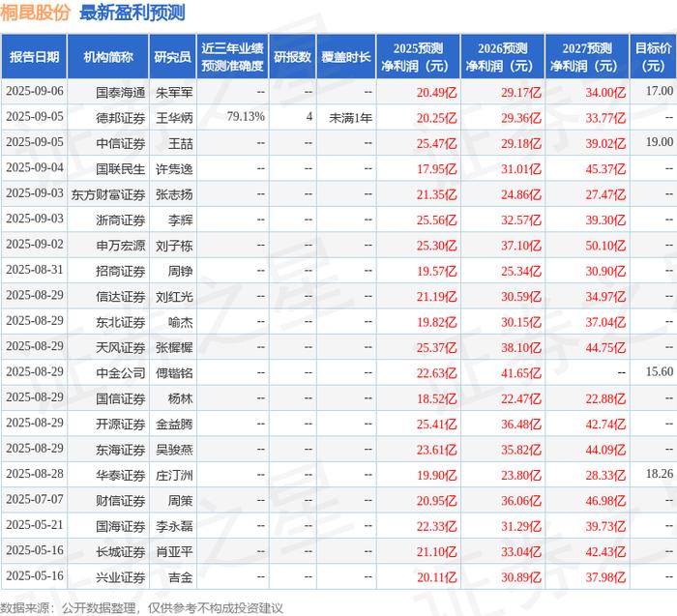Click the 41.65亿 2026 profit value
This screenshot has height=616, width=677.
coord(521,373)
